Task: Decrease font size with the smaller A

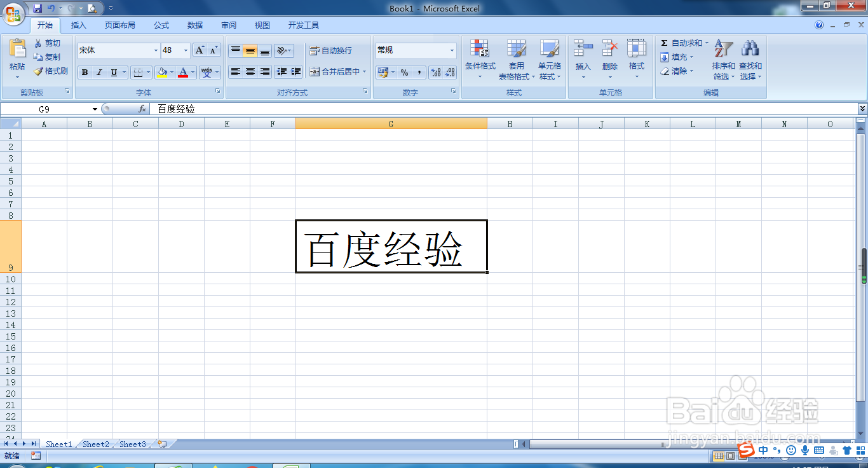Action: [214, 50]
